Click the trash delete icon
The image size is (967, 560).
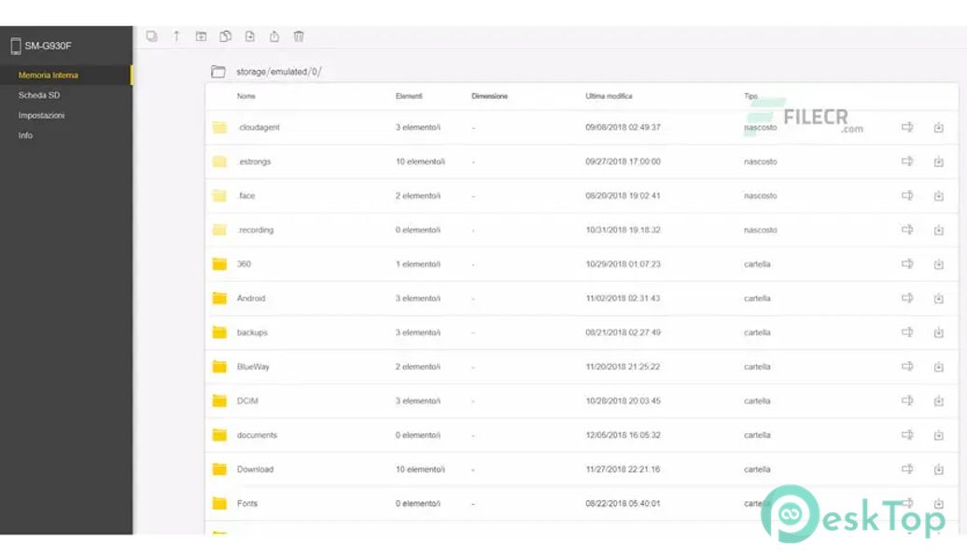[x=299, y=36]
